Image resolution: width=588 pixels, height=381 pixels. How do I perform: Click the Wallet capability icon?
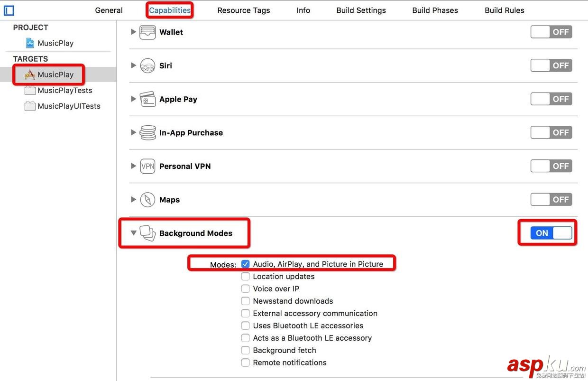[x=147, y=32]
